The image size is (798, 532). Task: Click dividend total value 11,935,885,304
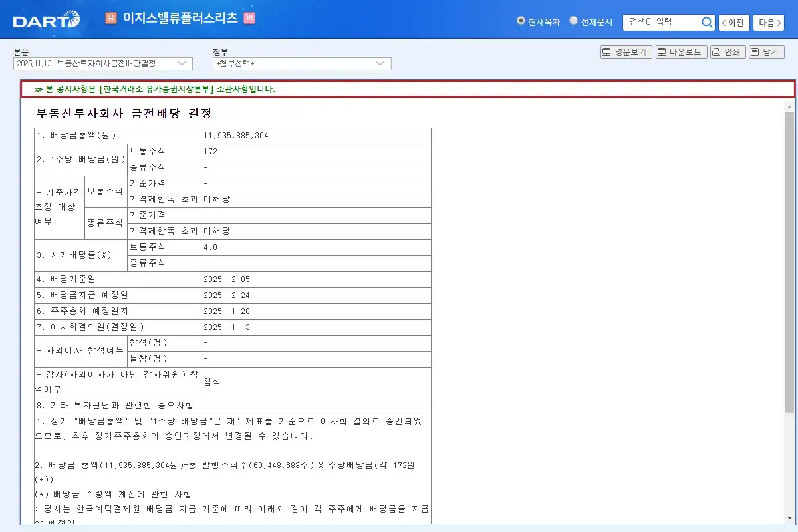(x=236, y=136)
